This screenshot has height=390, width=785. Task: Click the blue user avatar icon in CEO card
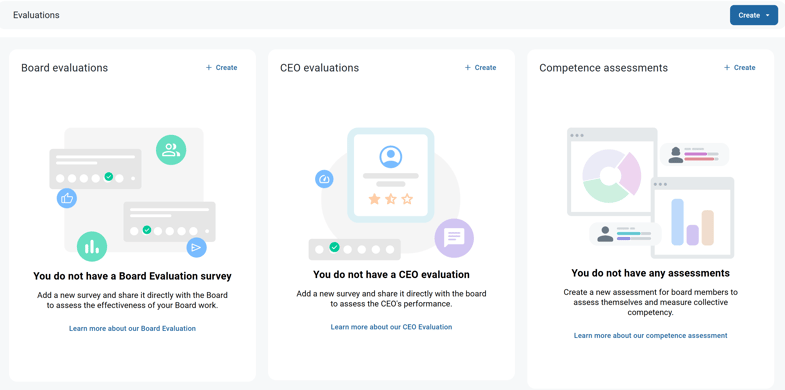(x=390, y=157)
